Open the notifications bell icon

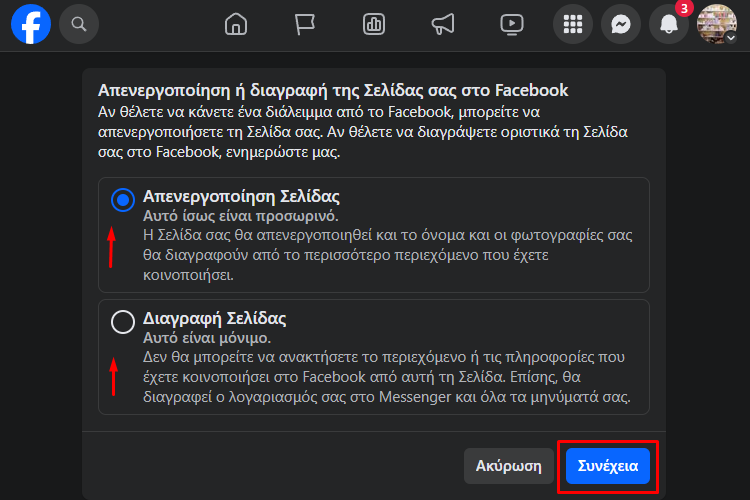point(669,24)
